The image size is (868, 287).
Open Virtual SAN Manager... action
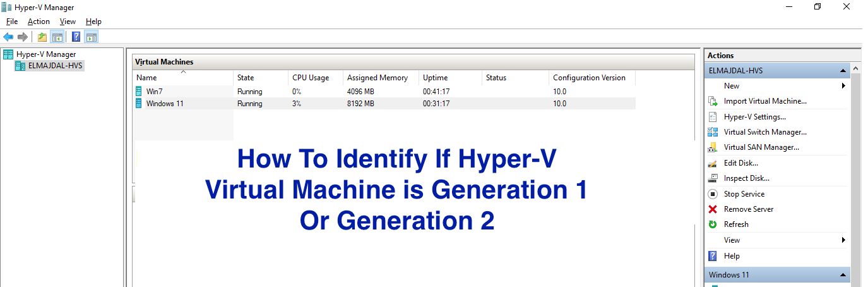coord(761,147)
